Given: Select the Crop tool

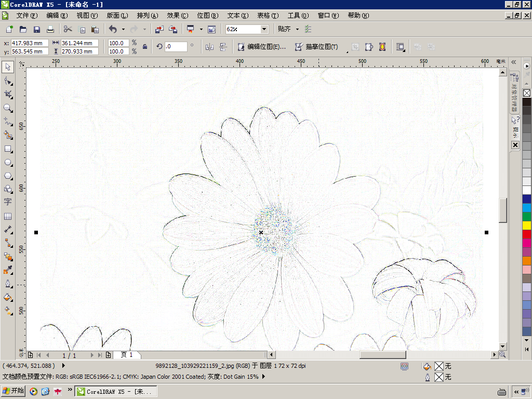Looking at the screenshot, I should point(8,95).
